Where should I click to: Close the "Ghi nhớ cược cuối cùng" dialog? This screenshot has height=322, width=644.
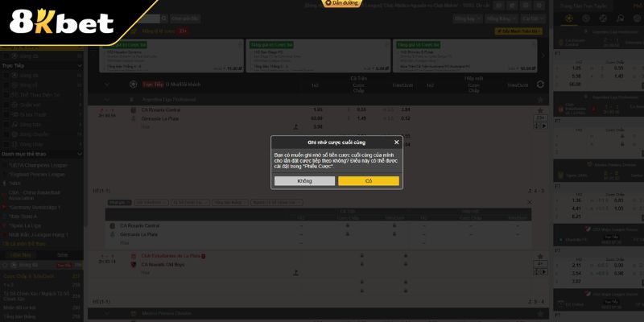coord(395,142)
